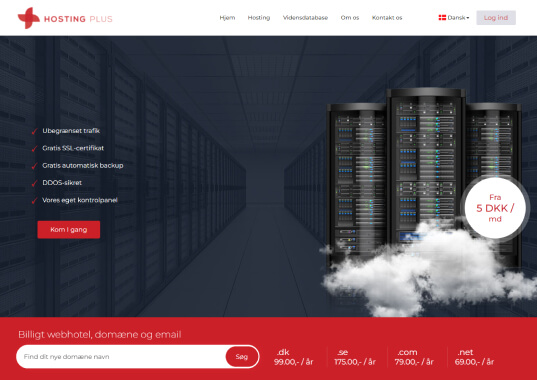Click the Søg domain search button
Image resolution: width=537 pixels, height=380 pixels.
[x=241, y=356]
